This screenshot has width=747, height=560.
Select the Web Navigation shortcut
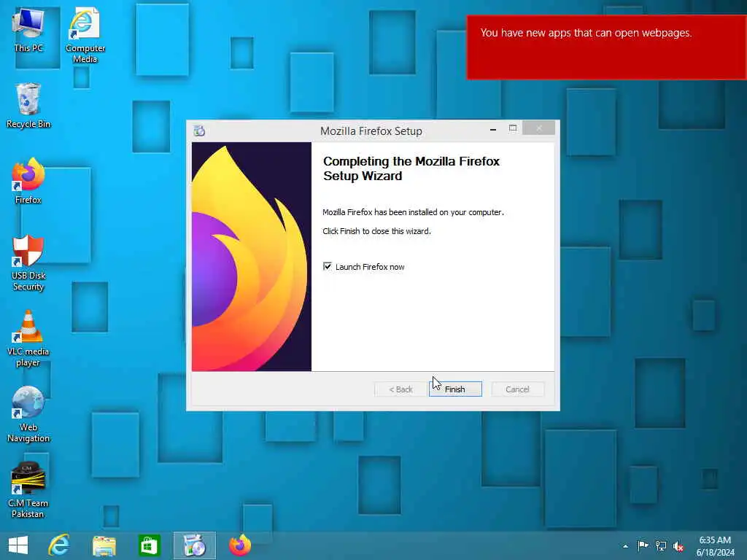(x=28, y=414)
